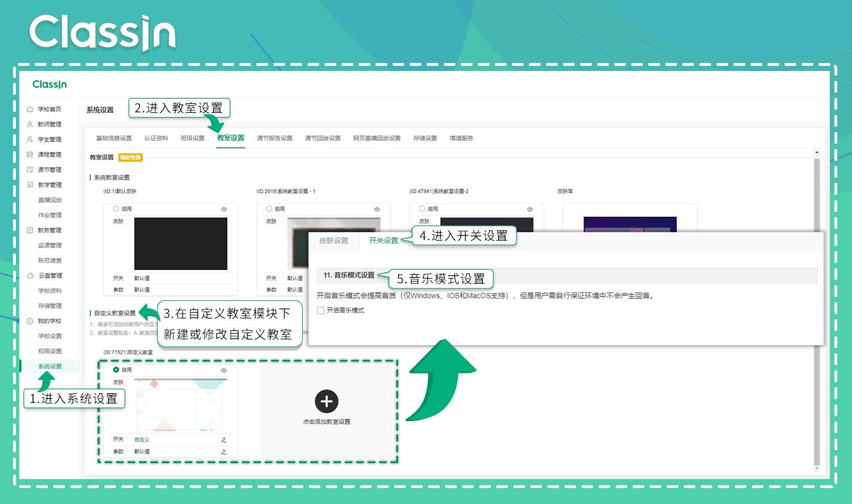Click the 我的学校 hexagon icon

coord(30,321)
